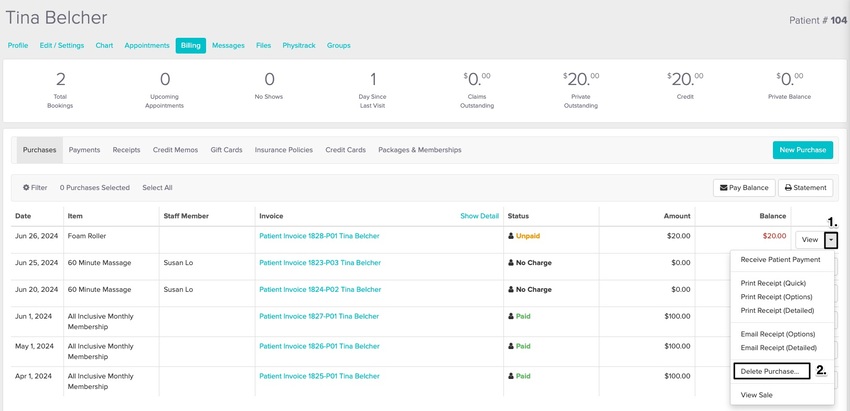
Task: Click the person icon beside Jun 25 No Charge
Action: tap(511, 262)
